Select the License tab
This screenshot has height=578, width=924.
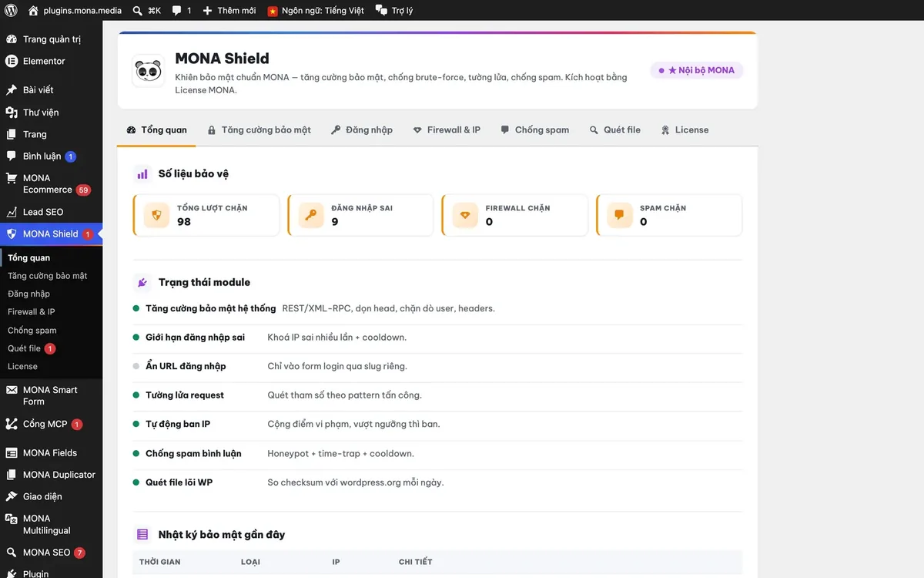coord(685,130)
